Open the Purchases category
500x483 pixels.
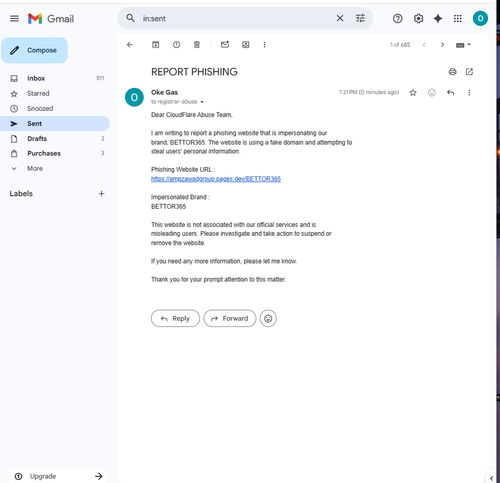click(55, 153)
